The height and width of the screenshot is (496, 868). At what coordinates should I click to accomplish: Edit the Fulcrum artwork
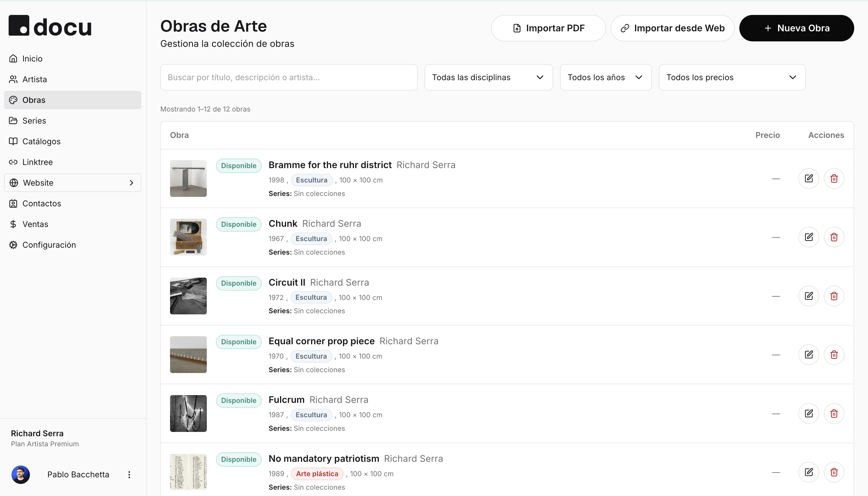click(x=809, y=414)
